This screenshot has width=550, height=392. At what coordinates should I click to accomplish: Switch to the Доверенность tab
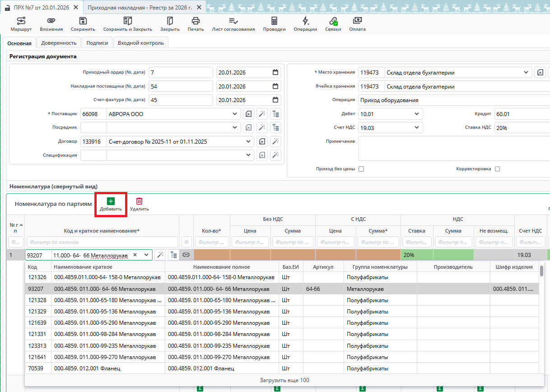coord(59,43)
